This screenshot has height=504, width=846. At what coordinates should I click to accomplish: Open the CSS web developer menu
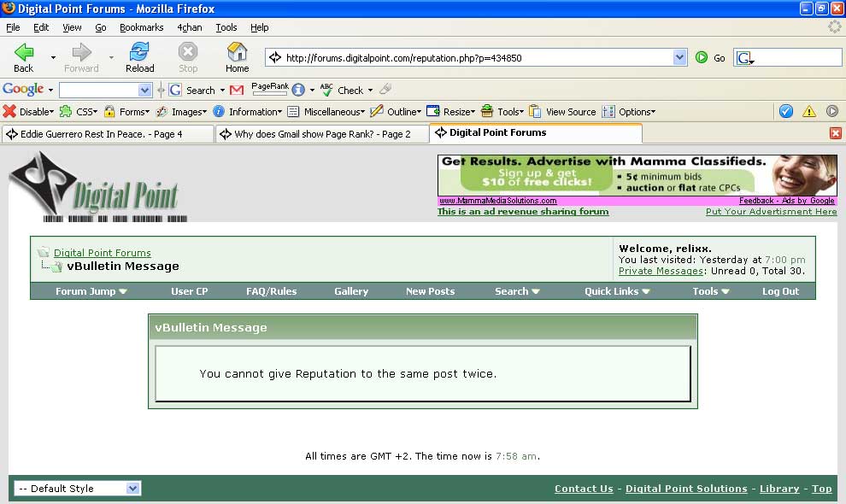pos(79,112)
